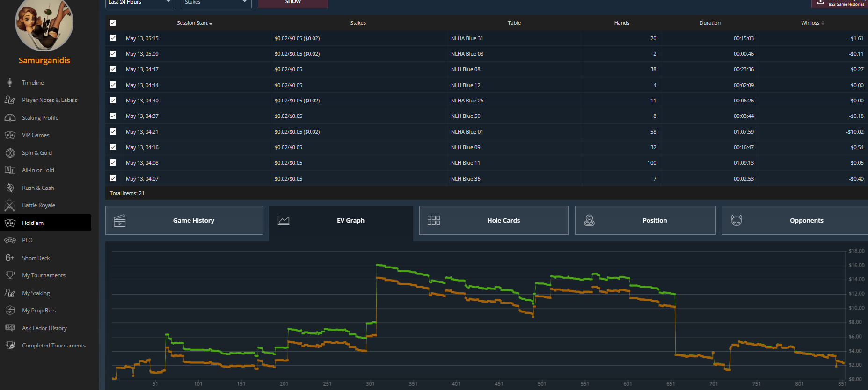Viewport: 868px width, 390px height.
Task: Open My Prop Bets icon
Action: [10, 311]
